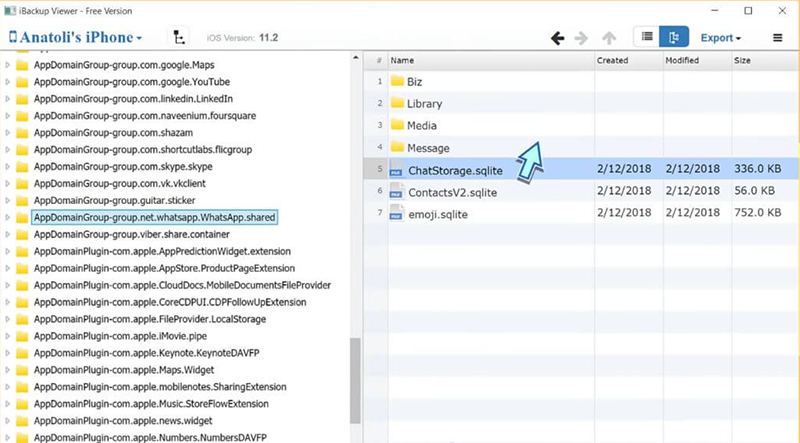The height and width of the screenshot is (443, 800).
Task: Click the left tree pane scrollbar thumb
Action: [x=356, y=381]
